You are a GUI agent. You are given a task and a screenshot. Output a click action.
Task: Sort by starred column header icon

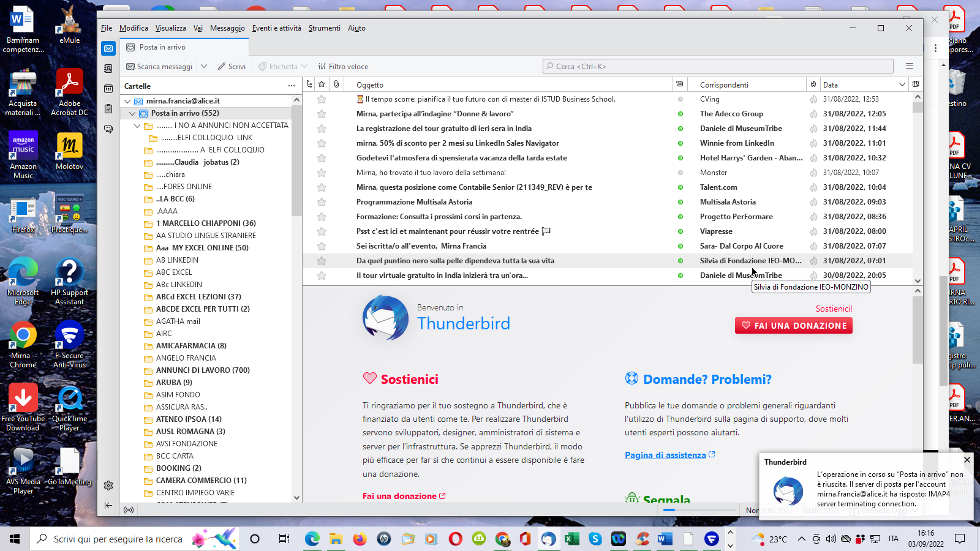click(x=322, y=84)
